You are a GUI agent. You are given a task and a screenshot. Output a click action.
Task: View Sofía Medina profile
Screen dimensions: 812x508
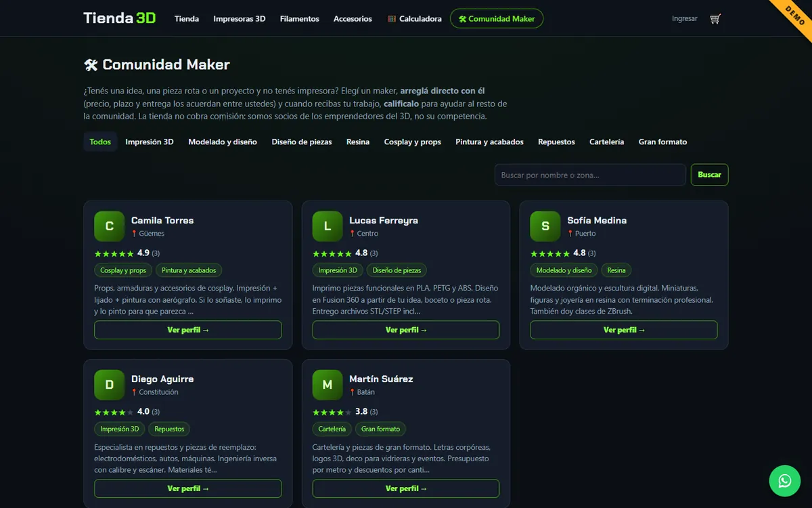pyautogui.click(x=624, y=330)
